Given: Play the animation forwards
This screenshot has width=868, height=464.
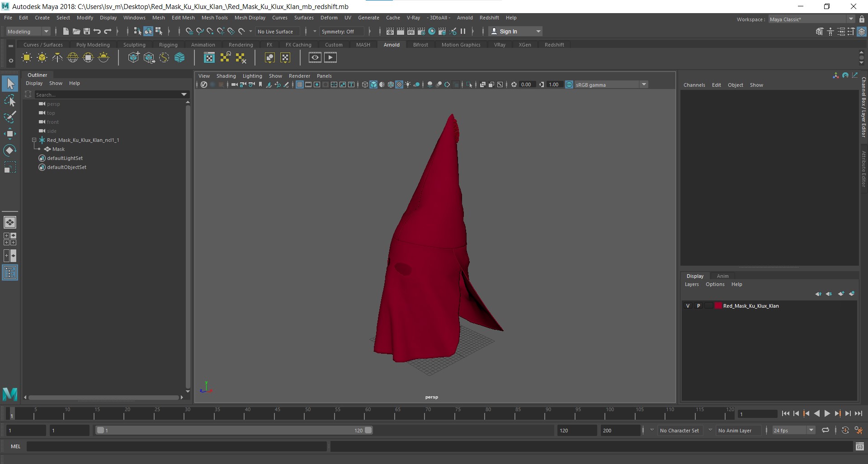Looking at the screenshot, I should [x=827, y=413].
